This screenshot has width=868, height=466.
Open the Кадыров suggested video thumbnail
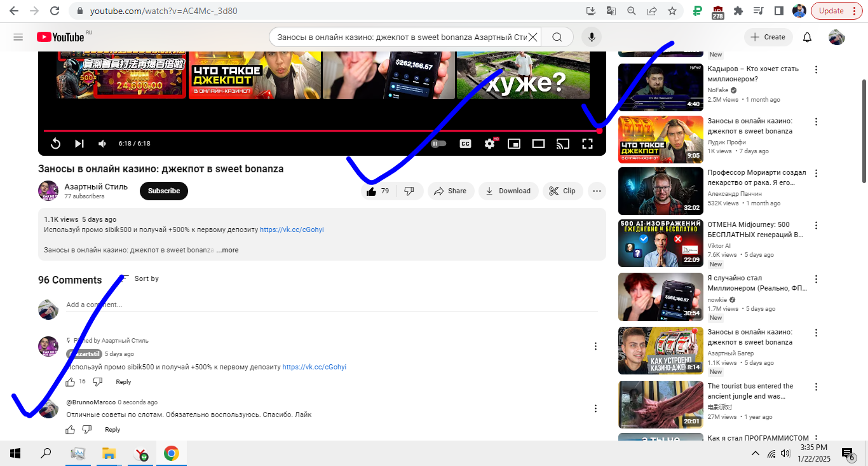click(661, 87)
